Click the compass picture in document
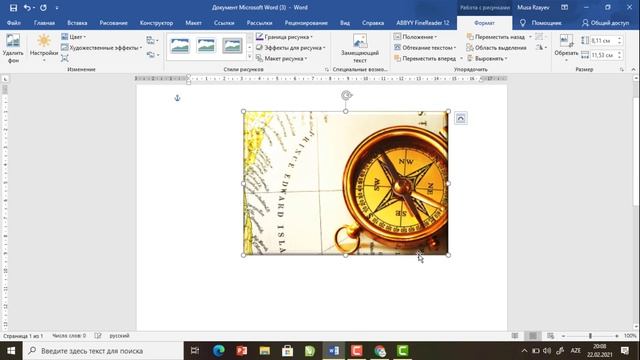The width and height of the screenshot is (640, 360). point(346,183)
